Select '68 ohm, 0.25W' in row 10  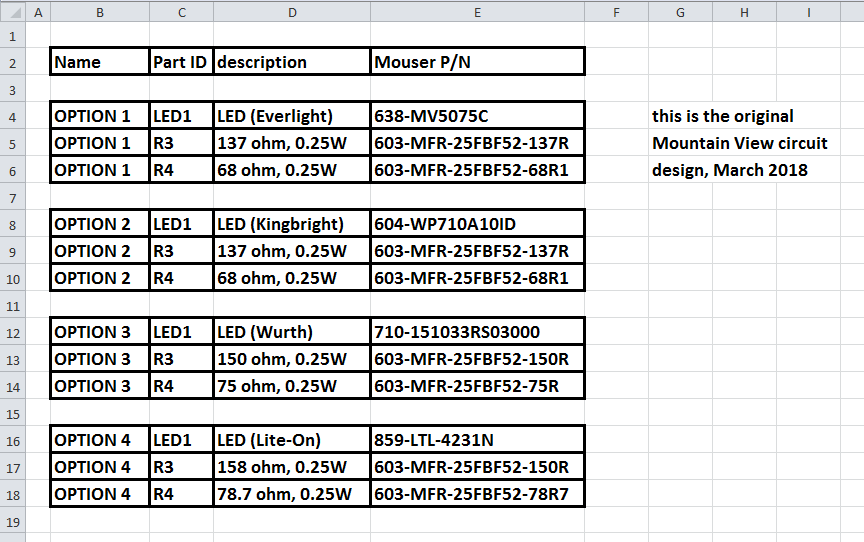[x=292, y=278]
